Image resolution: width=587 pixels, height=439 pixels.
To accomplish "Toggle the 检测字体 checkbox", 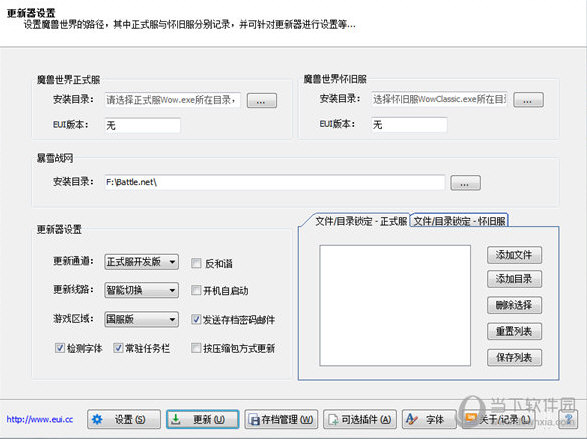I will pyautogui.click(x=60, y=348).
